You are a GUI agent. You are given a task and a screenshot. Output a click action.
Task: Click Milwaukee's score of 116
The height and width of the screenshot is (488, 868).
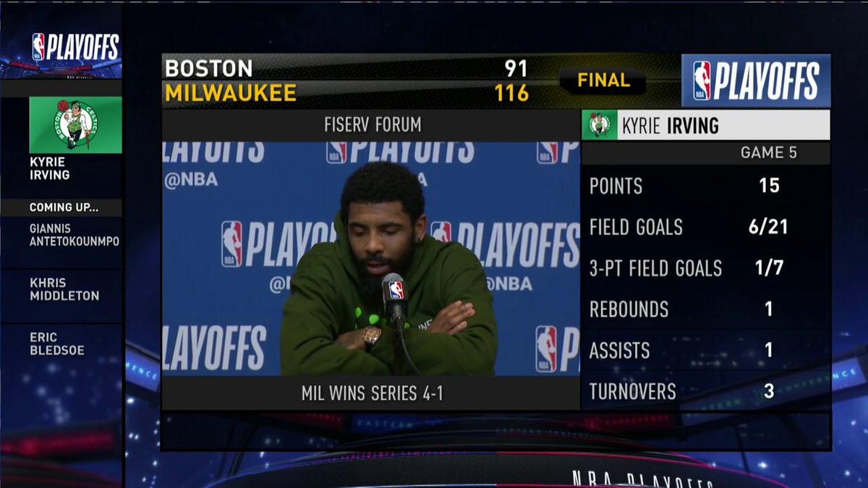511,93
